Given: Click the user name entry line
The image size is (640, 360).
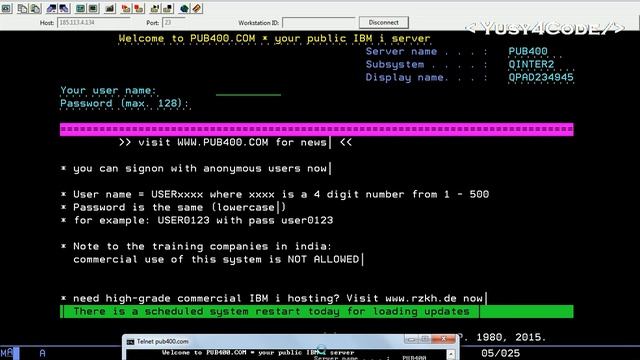Looking at the screenshot, I should (x=248, y=91).
